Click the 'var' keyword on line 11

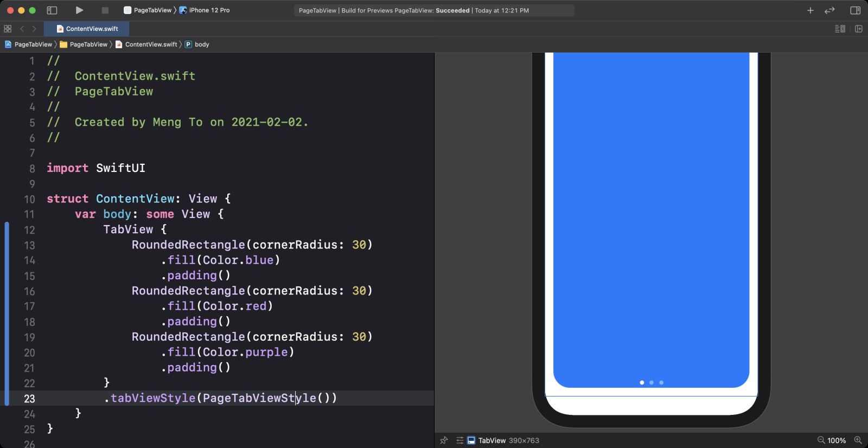click(x=85, y=214)
